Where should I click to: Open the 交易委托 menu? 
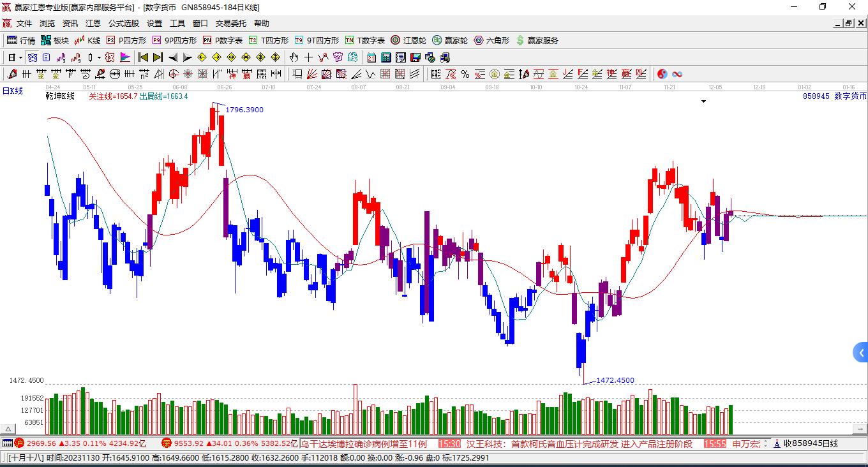click(231, 24)
